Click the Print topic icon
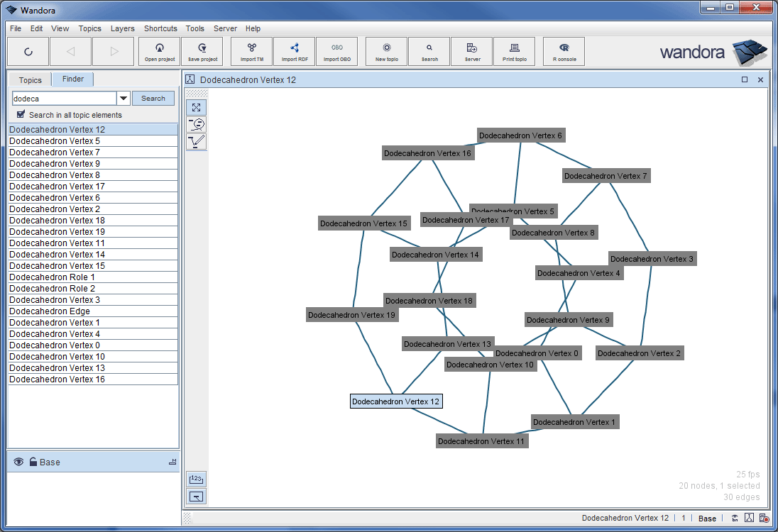 point(514,51)
